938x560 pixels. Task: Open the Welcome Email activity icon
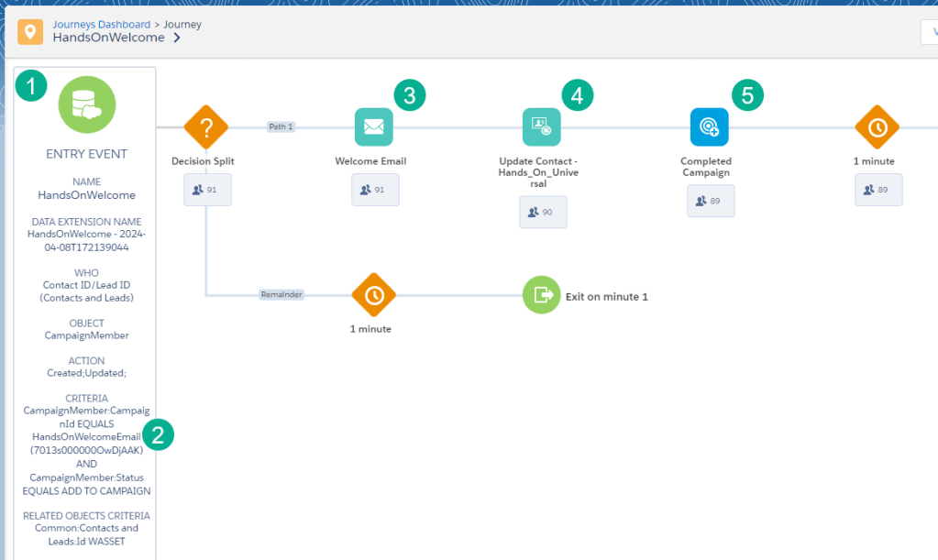[373, 127]
